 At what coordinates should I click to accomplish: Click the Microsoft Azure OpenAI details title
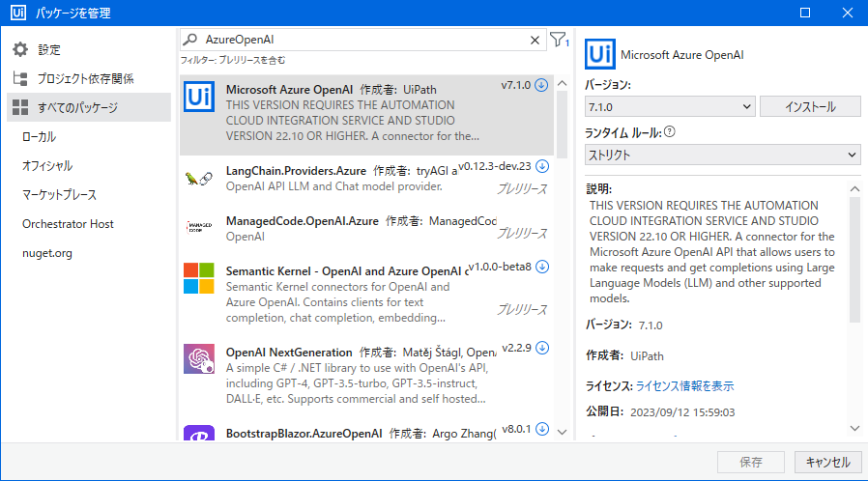click(x=682, y=55)
